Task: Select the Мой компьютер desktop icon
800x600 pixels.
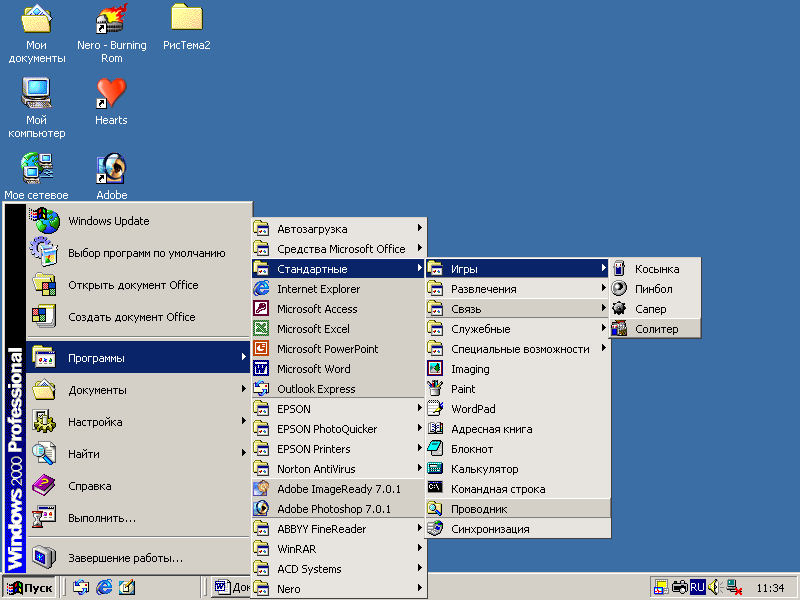Action: point(36,108)
